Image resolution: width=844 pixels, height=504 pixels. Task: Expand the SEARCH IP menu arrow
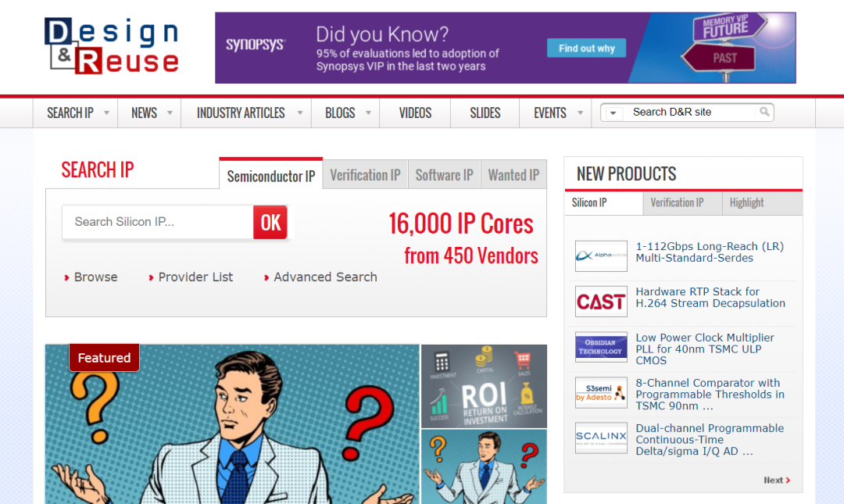pos(106,113)
